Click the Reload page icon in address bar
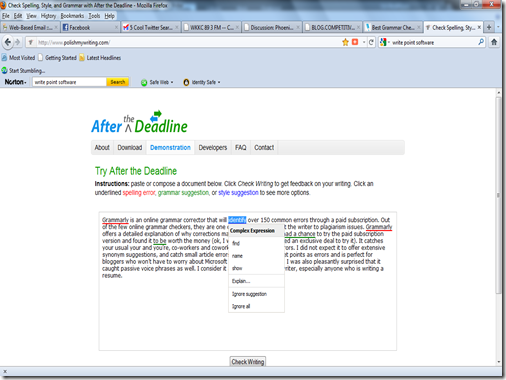This screenshot has height=380, width=506. coord(371,42)
